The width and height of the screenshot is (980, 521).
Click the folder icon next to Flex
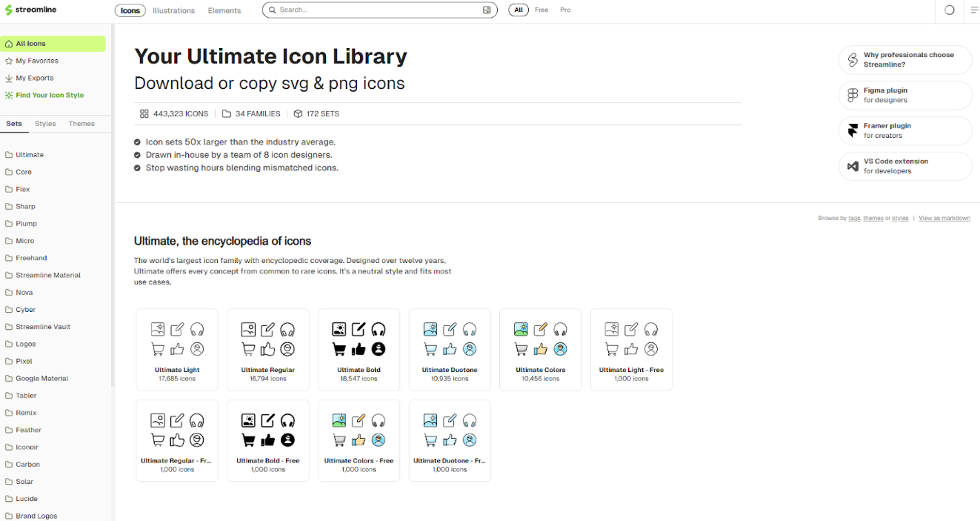tap(9, 189)
